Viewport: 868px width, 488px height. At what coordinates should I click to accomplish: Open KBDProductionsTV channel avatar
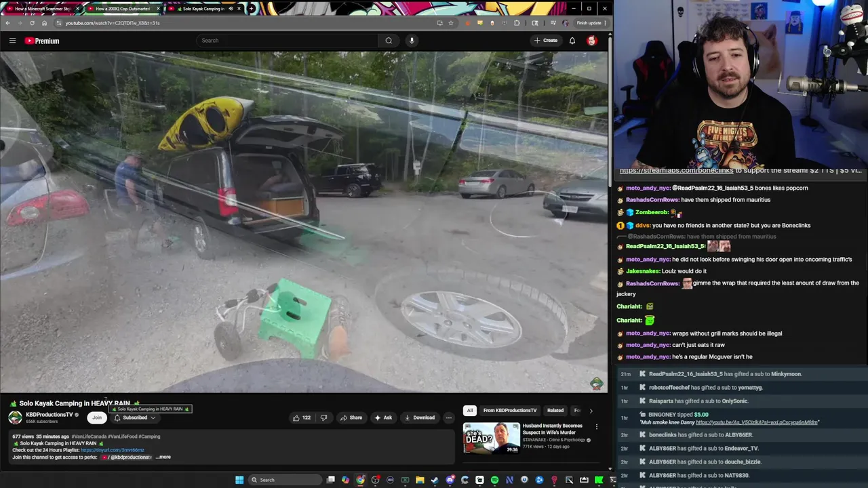click(15, 418)
